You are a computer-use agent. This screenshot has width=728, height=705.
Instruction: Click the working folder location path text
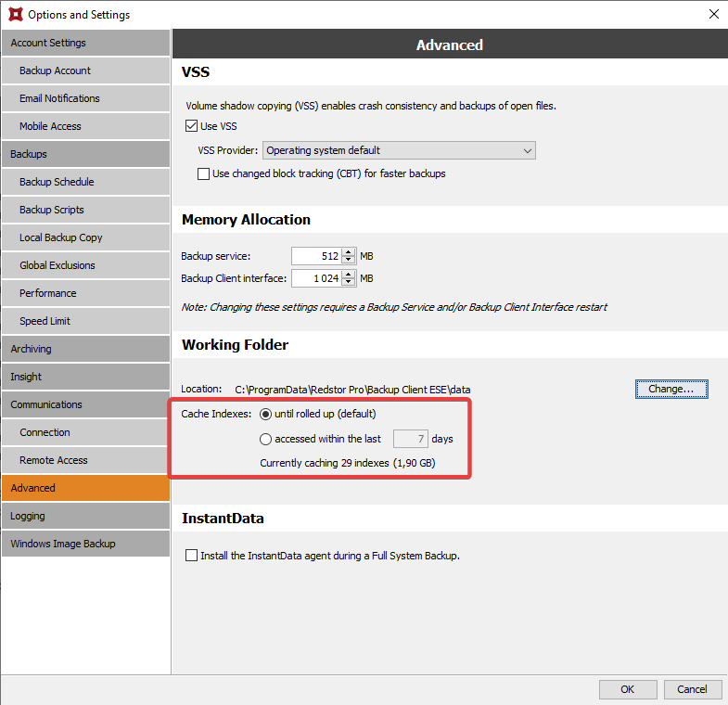coord(352,390)
